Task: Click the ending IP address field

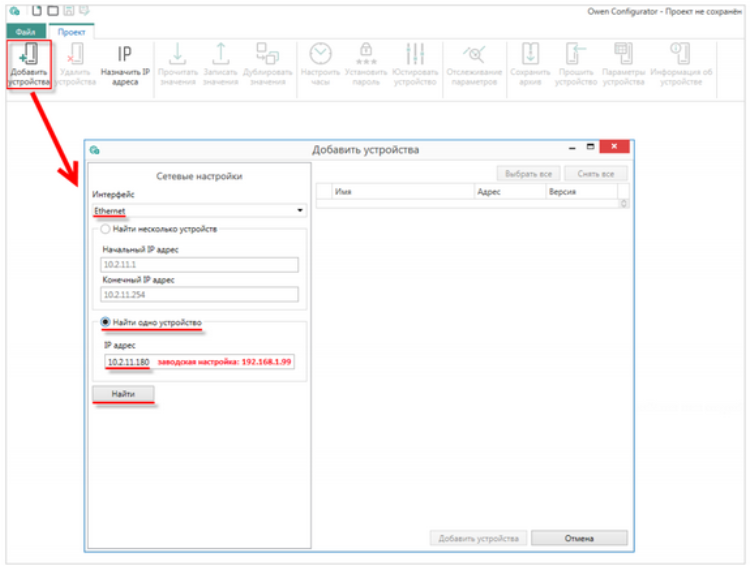Action: click(199, 294)
